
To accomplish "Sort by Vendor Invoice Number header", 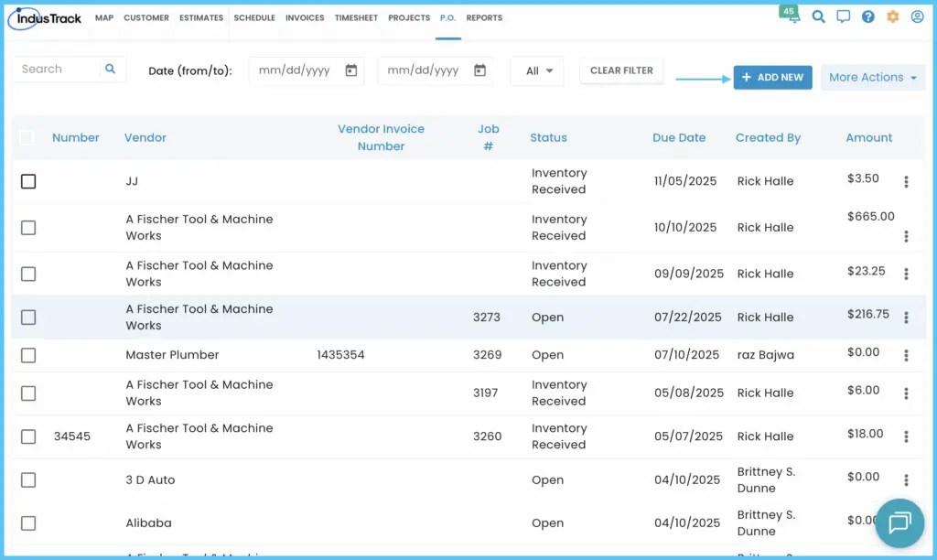I will (382, 137).
